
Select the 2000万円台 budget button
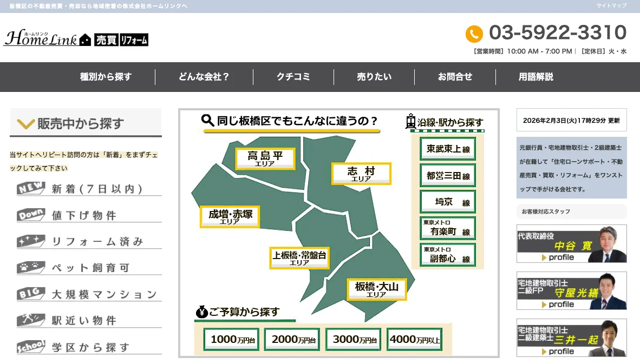[x=292, y=339]
